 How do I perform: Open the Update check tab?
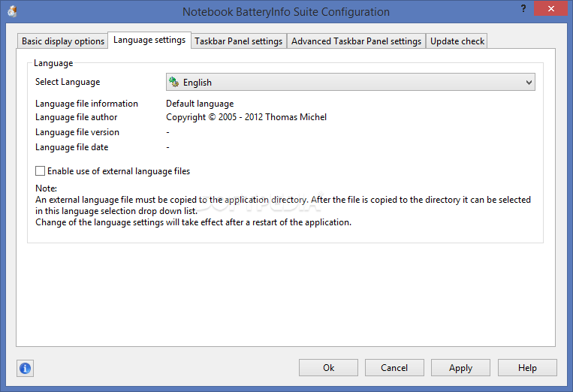coord(457,41)
